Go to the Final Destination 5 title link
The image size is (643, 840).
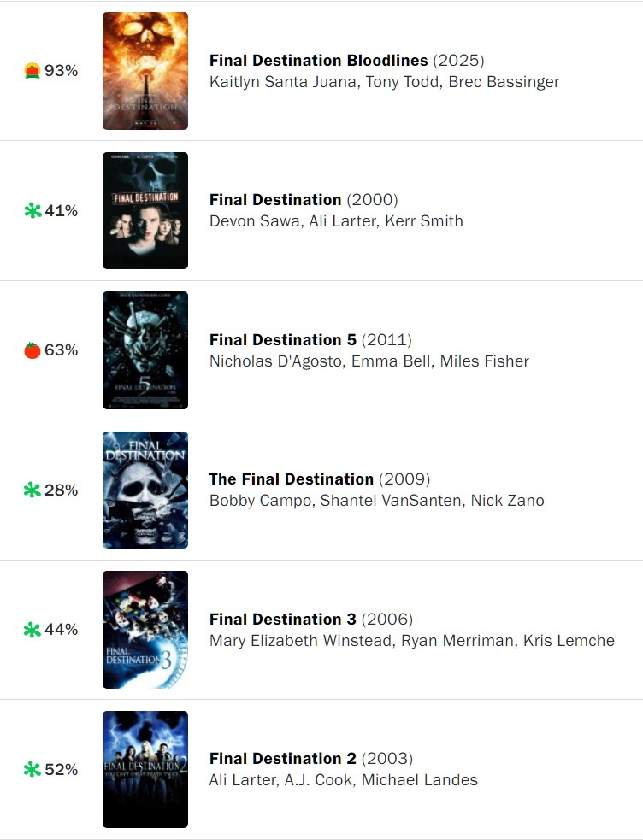click(x=282, y=340)
